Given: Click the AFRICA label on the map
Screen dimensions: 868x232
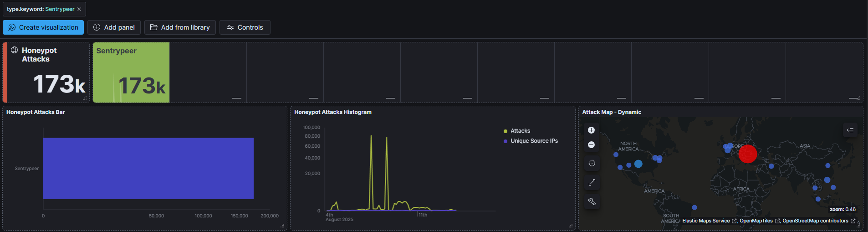Looking at the screenshot, I should (x=741, y=189).
